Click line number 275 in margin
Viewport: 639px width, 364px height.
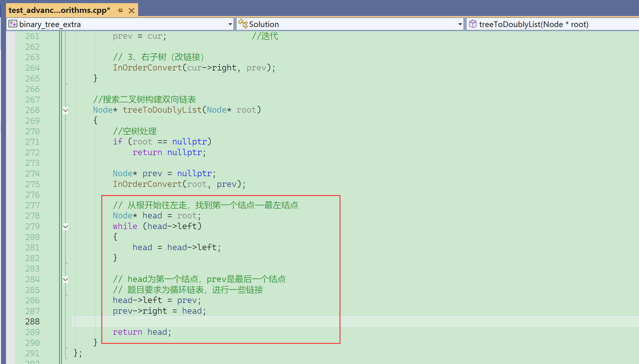(x=32, y=184)
